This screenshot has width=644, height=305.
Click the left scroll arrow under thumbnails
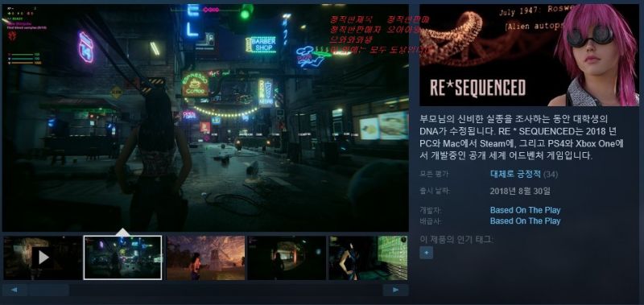(14, 290)
